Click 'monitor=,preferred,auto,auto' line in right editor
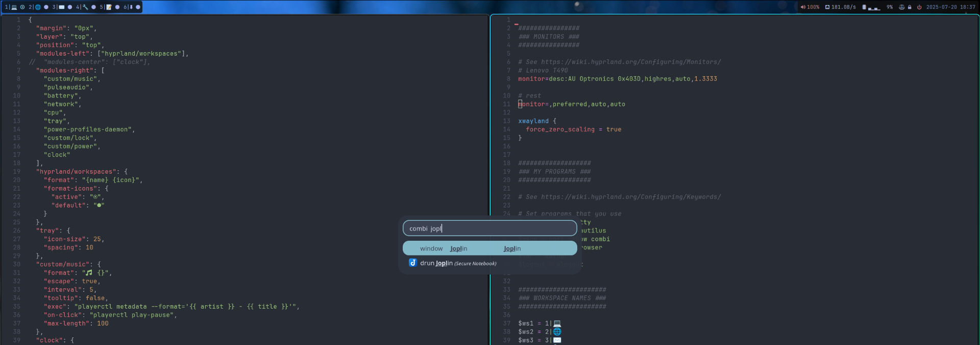Image resolution: width=980 pixels, height=345 pixels. tap(572, 104)
